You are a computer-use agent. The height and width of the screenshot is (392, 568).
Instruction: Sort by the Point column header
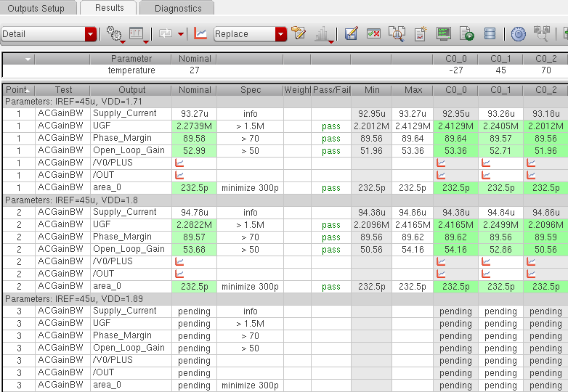(x=19, y=90)
